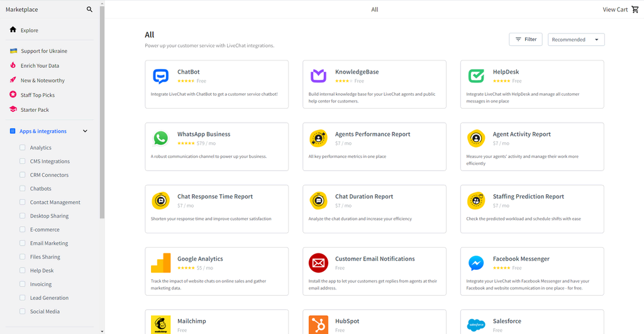Select the Starter Pack menu item

point(35,109)
